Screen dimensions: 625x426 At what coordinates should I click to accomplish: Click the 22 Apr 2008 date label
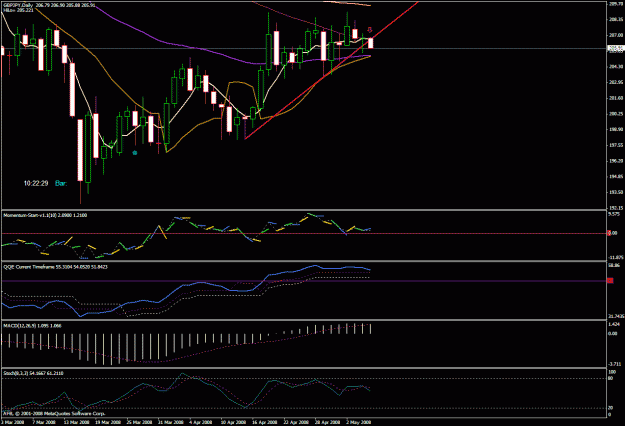[x=296, y=422]
